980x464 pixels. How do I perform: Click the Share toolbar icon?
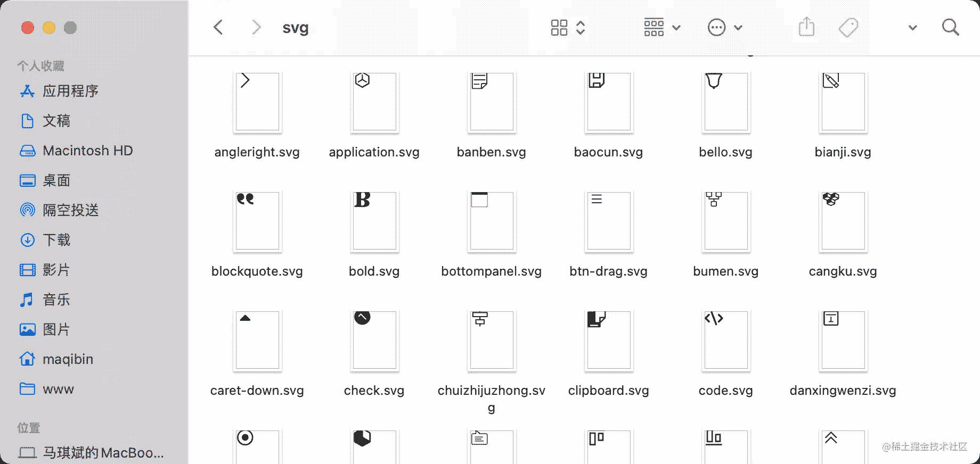click(806, 27)
